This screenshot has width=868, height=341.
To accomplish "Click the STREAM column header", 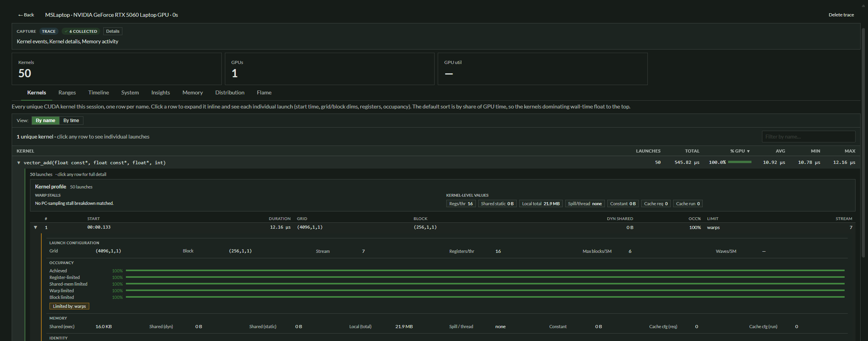I will pyautogui.click(x=844, y=219).
